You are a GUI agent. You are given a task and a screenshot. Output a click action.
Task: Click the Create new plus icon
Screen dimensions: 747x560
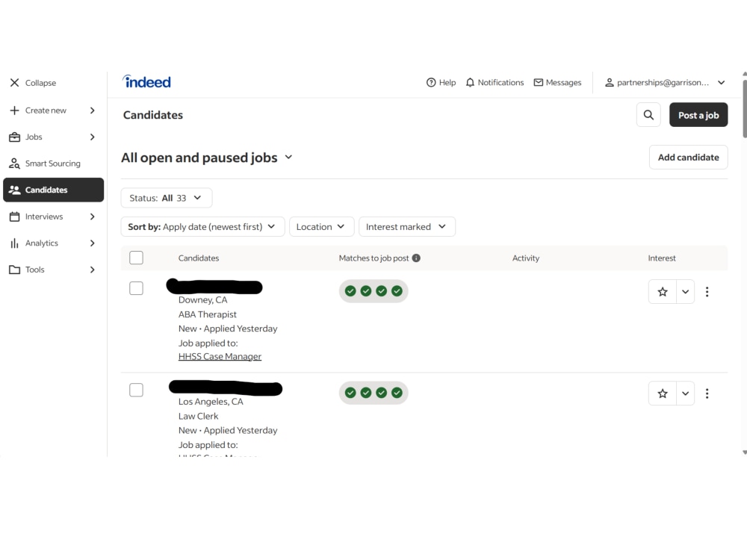point(15,111)
